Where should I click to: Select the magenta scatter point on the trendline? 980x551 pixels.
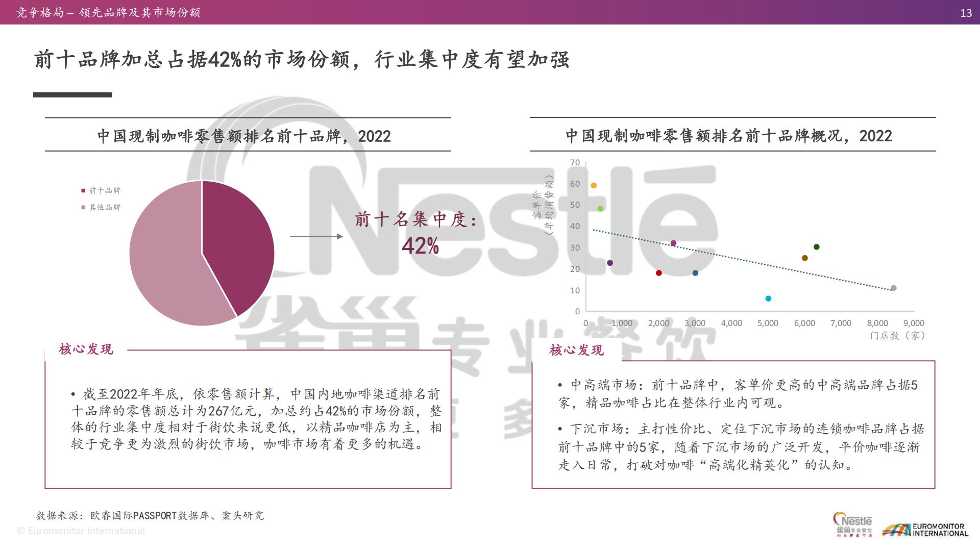click(673, 243)
